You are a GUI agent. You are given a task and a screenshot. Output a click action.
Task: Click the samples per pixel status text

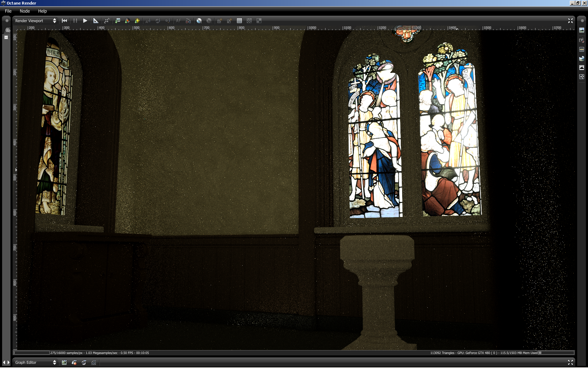[100, 353]
